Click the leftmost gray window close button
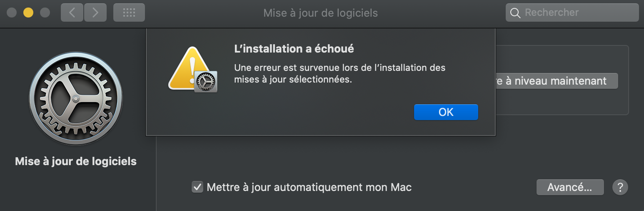644x211 pixels. tap(12, 13)
